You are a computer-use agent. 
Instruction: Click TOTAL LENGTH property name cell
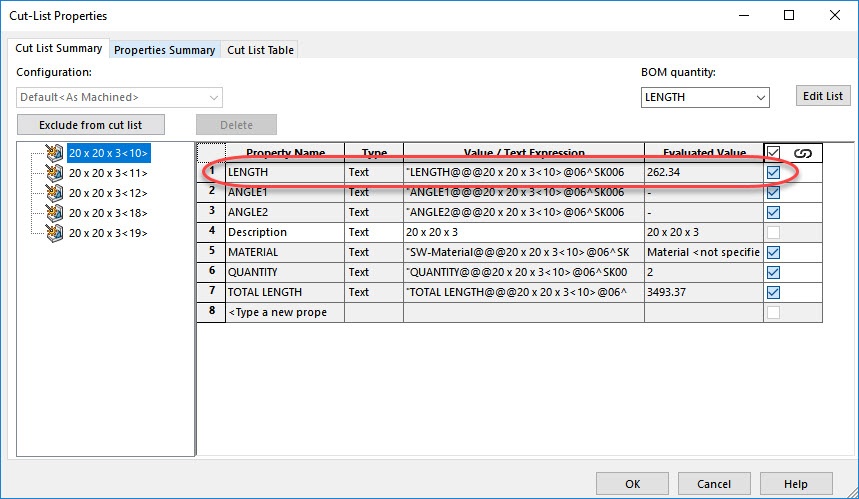point(285,292)
